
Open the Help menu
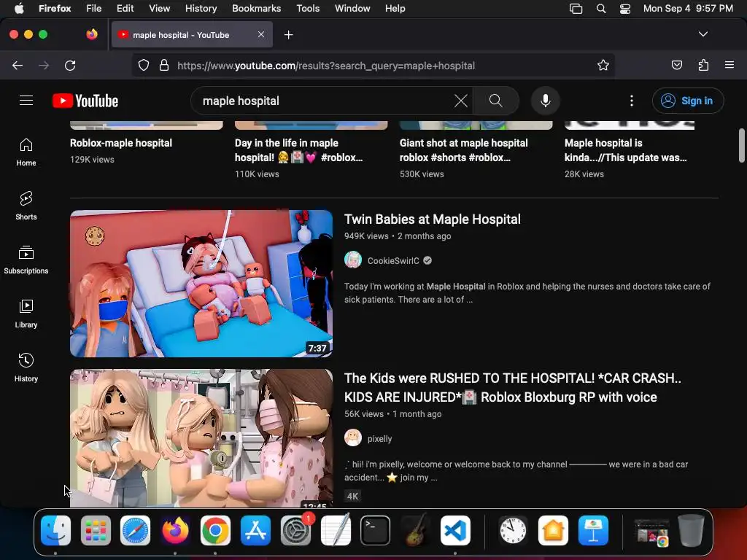[395, 8]
